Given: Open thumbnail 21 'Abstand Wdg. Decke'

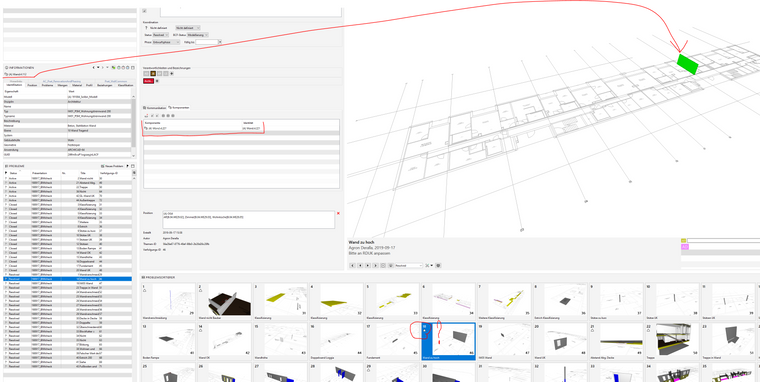Looking at the screenshot, I should click(x=616, y=341).
